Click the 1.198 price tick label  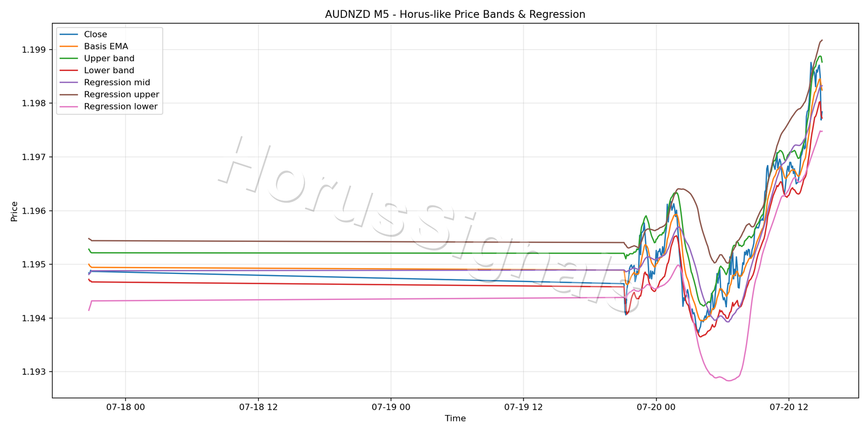[35, 104]
